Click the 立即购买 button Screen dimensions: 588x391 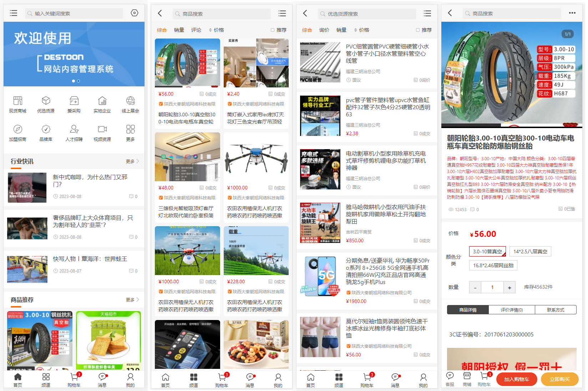[559, 379]
